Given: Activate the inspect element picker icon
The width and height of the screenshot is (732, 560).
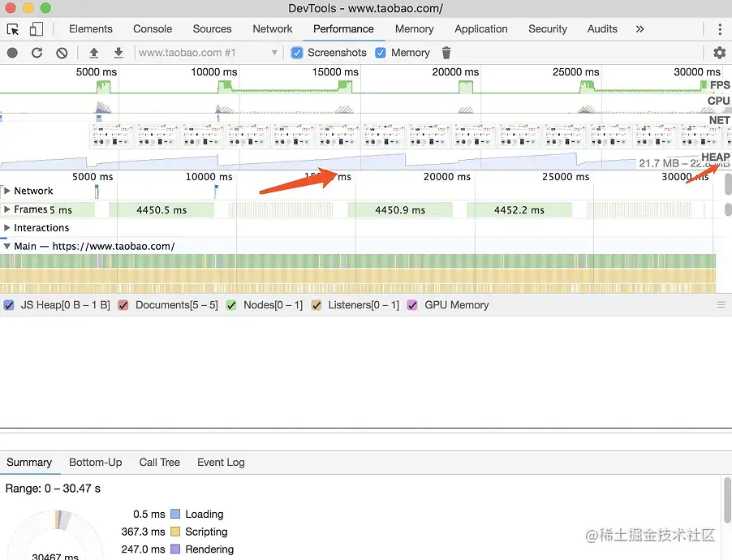Looking at the screenshot, I should (13, 29).
